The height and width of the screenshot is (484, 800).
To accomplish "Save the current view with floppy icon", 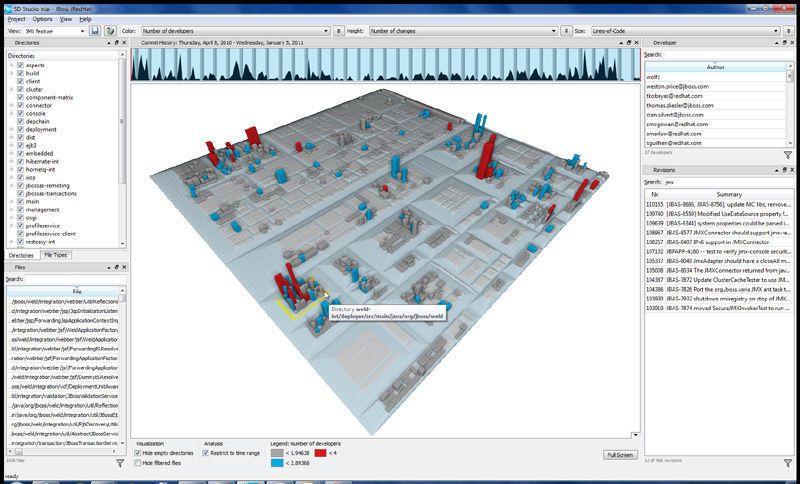I will point(95,31).
